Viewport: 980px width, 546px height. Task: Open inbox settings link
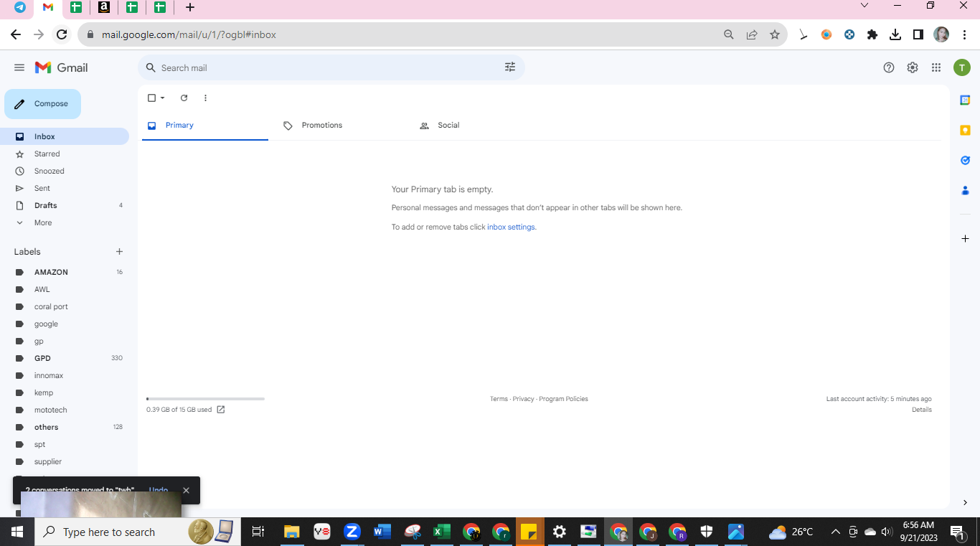coord(511,227)
